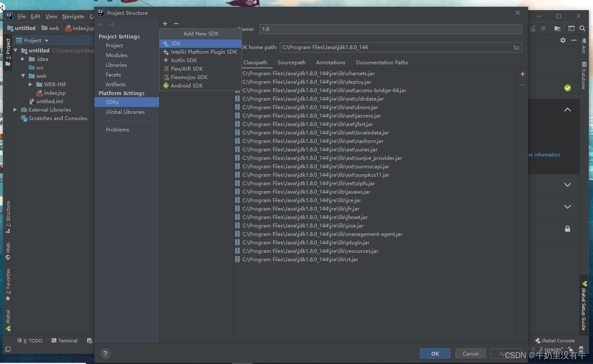Viewport: 593px width, 364px height.
Task: Expand the second down-chevron section in right panel
Action: click(x=568, y=207)
